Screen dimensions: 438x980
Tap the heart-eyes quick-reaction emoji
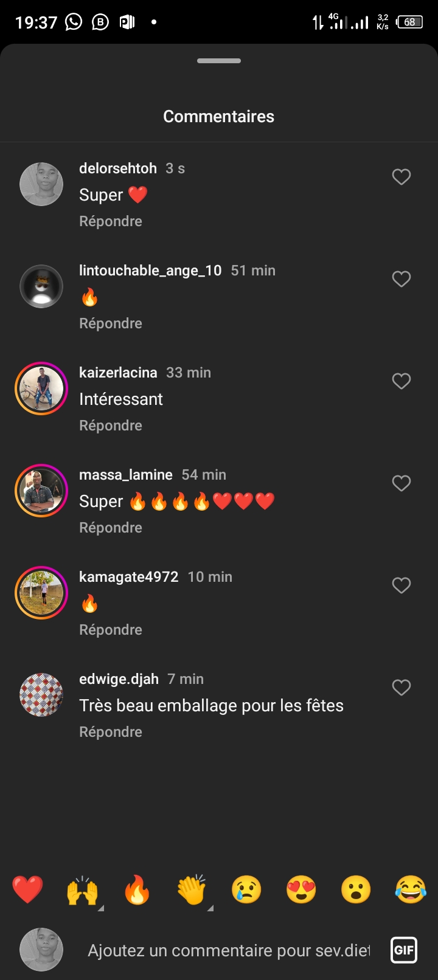tap(301, 890)
